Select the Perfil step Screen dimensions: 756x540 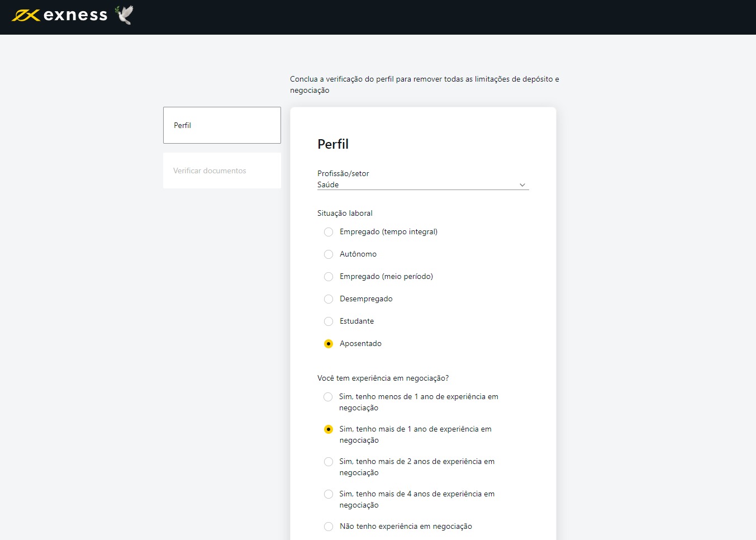(222, 125)
